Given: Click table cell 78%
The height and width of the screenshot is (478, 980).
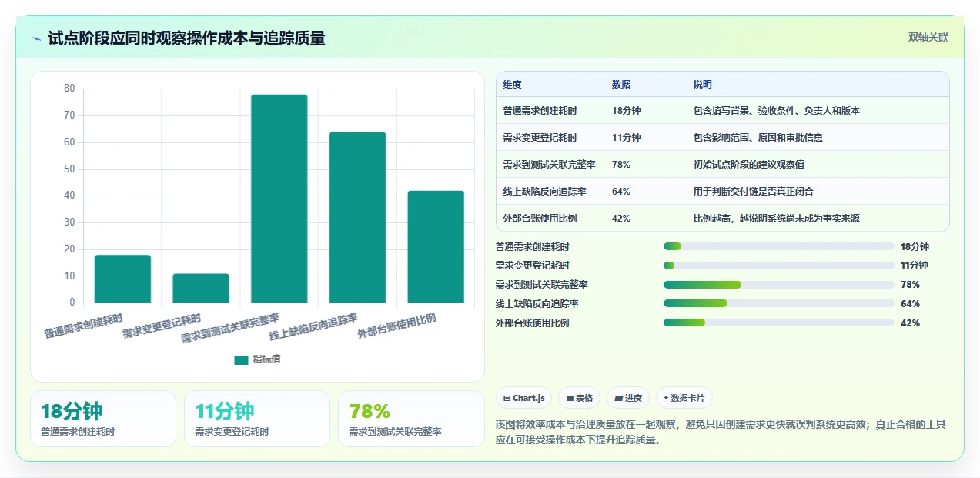Looking at the screenshot, I should (621, 165).
